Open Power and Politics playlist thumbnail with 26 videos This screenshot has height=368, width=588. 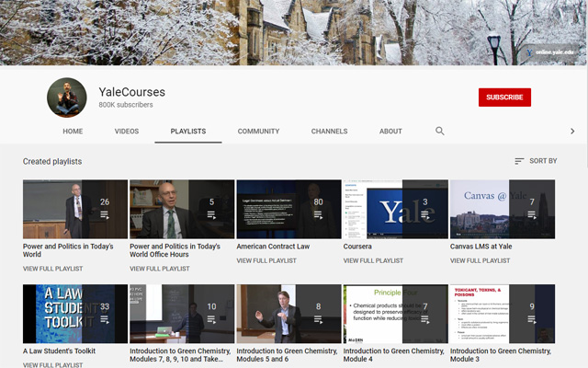tap(75, 209)
